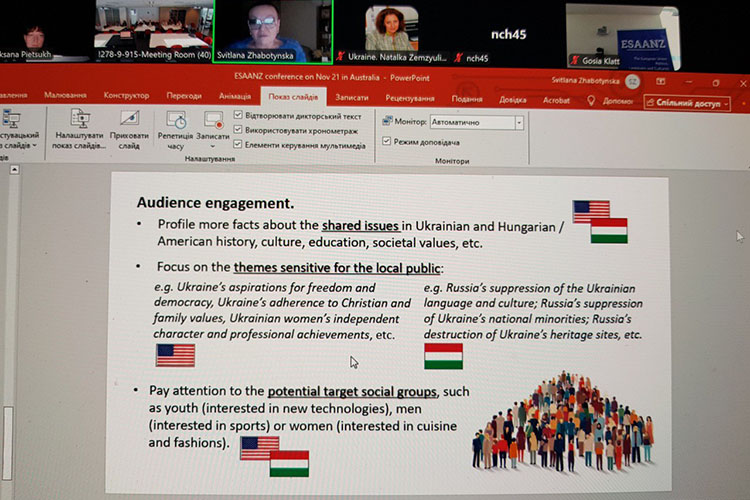This screenshot has height=500, width=750.
Task: Select Svitlana Zhabotynska's video thumbnail
Action: tap(273, 27)
